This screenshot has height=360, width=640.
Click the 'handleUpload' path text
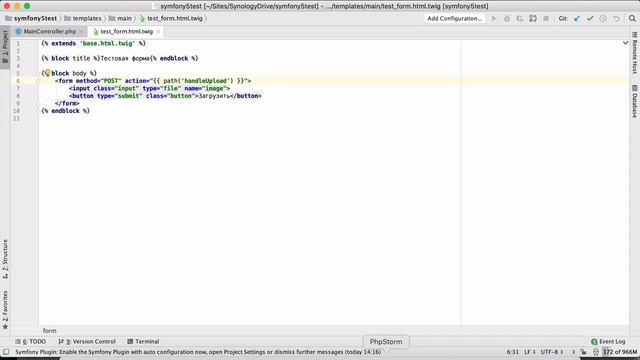pyautogui.click(x=206, y=81)
